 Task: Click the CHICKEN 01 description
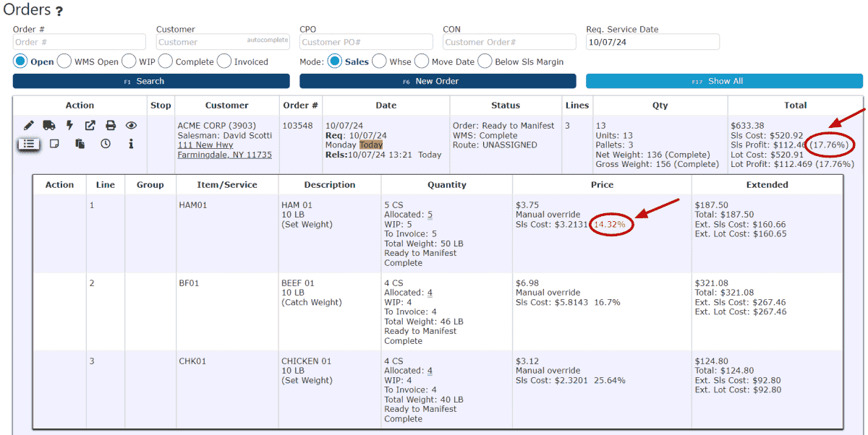tap(307, 361)
